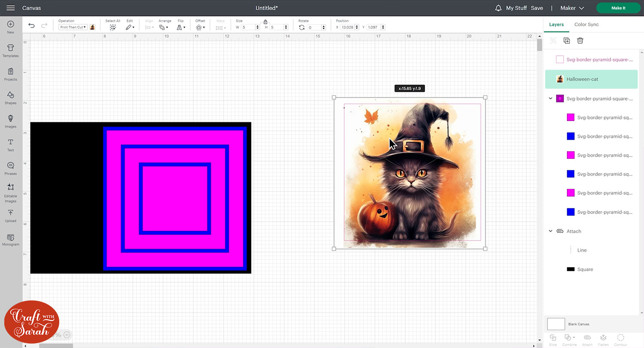Viewport: 644px width, 348px height.
Task: Click the Undo arrow
Action: pos(31,26)
